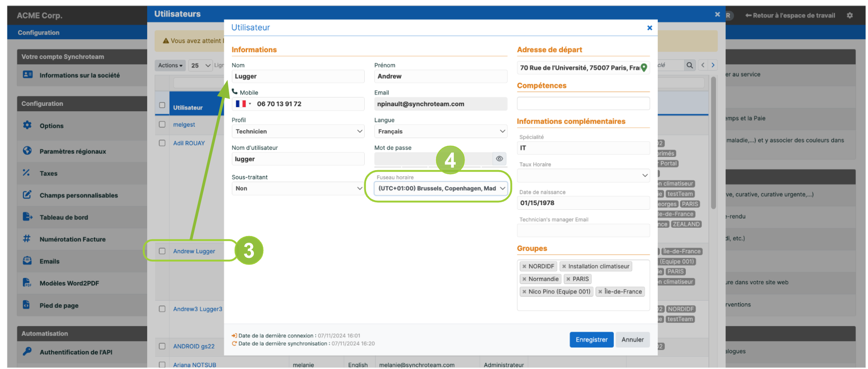Check the Andrew3 Lugger3 row checkbox
The height and width of the screenshot is (369, 868).
(x=162, y=309)
